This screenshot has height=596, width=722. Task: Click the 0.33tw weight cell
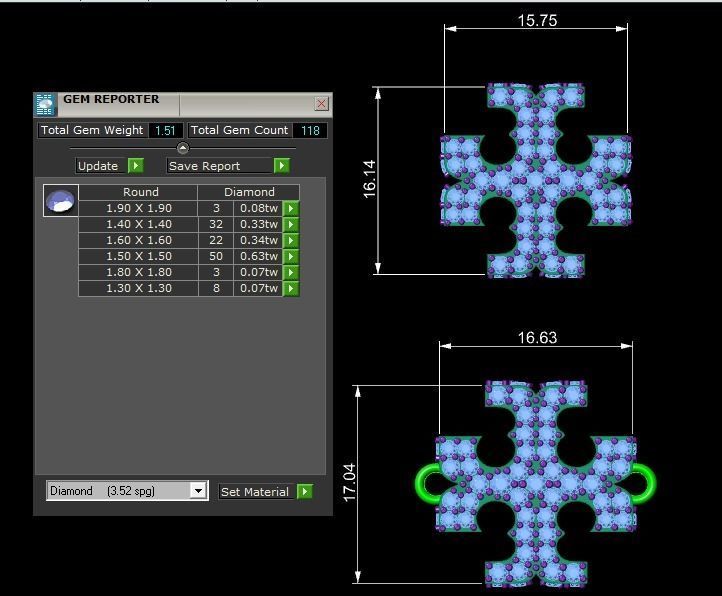pyautogui.click(x=258, y=224)
